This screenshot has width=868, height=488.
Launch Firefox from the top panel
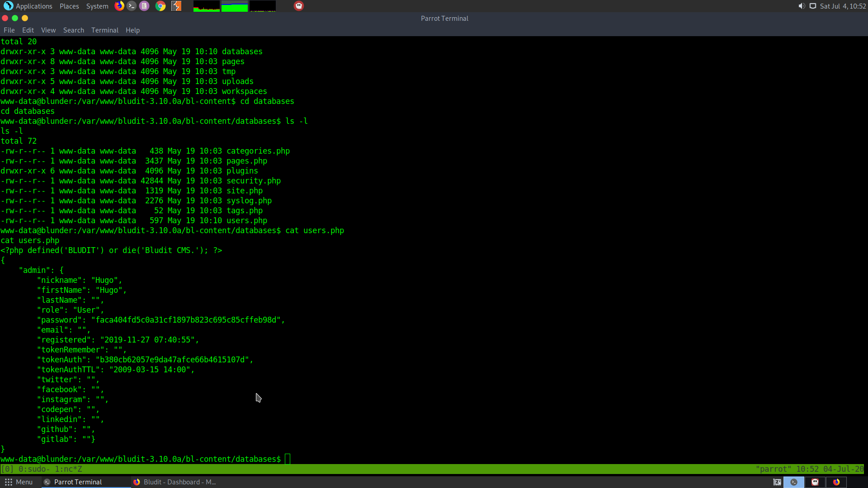(x=119, y=6)
